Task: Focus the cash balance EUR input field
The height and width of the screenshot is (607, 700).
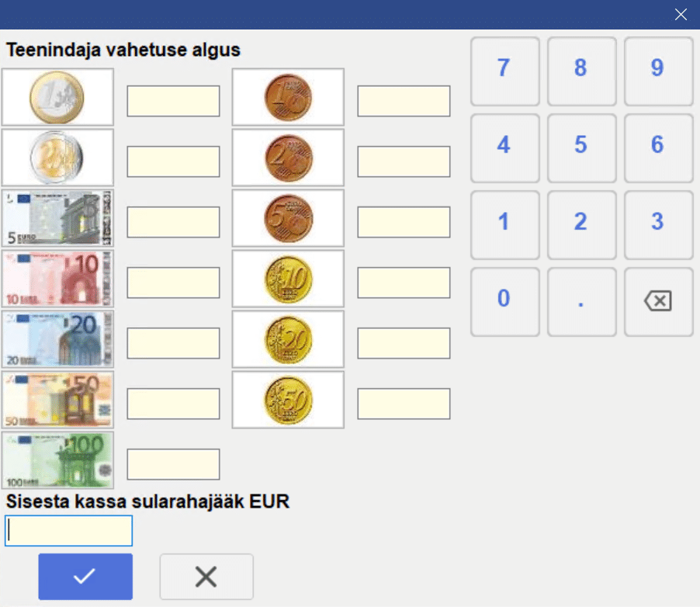Action: pyautogui.click(x=69, y=531)
